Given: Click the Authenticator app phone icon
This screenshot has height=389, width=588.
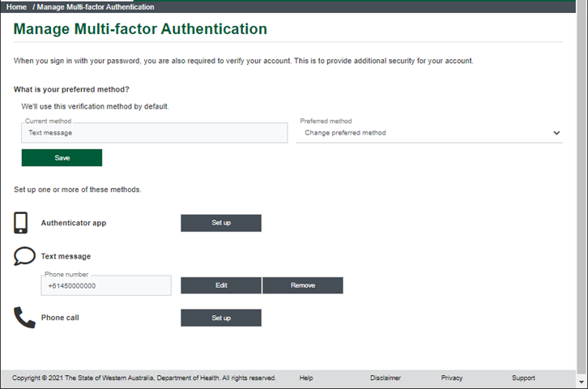Looking at the screenshot, I should point(20,223).
